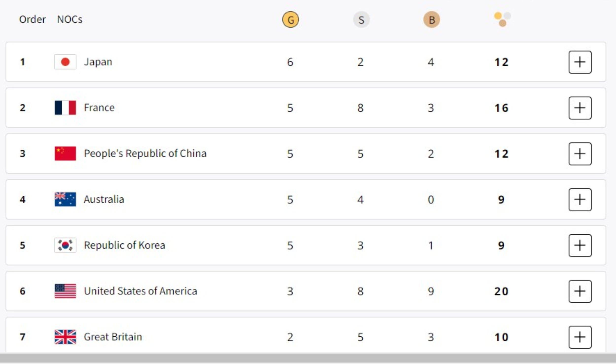The image size is (616, 364).
Task: Expand Great Britain medal details
Action: click(580, 337)
